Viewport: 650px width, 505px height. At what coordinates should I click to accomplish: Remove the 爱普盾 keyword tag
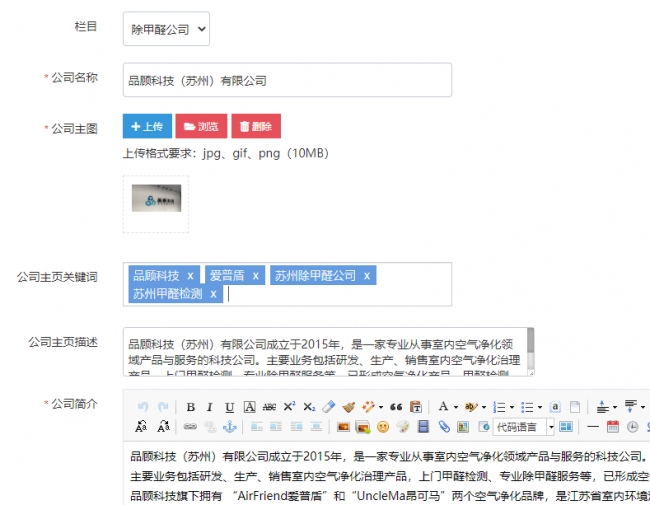point(256,276)
